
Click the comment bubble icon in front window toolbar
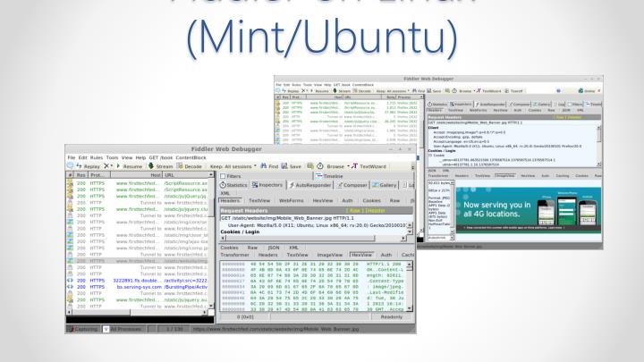(x=71, y=166)
